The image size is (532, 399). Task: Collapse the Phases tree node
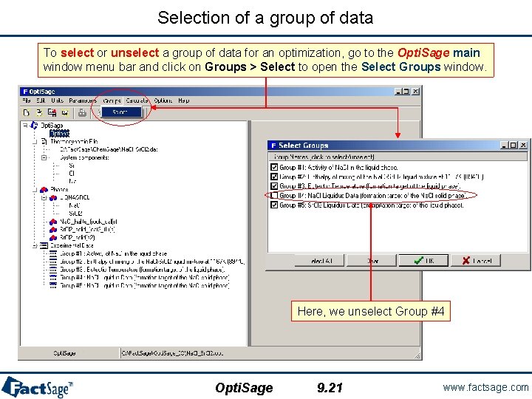click(35, 189)
